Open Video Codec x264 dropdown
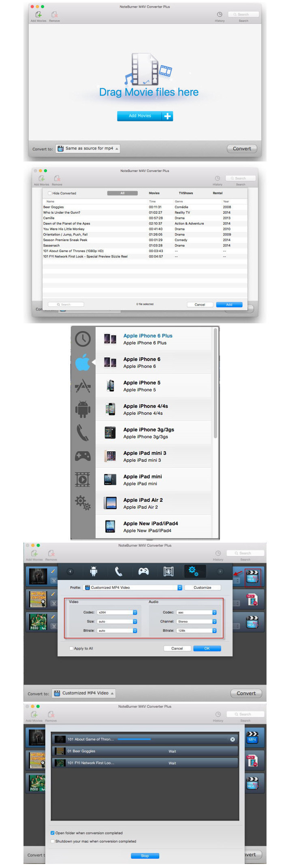The height and width of the screenshot is (868, 290). (117, 612)
